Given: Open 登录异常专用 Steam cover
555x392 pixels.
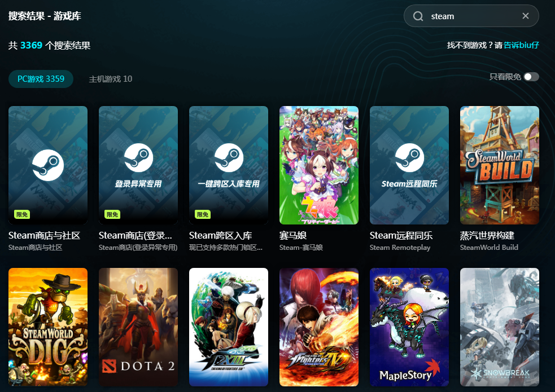Looking at the screenshot, I should [x=138, y=165].
